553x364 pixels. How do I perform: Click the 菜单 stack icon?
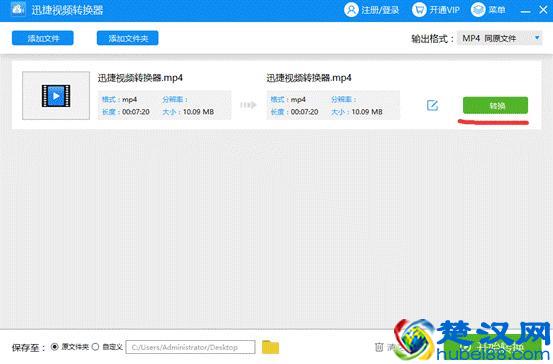click(478, 10)
